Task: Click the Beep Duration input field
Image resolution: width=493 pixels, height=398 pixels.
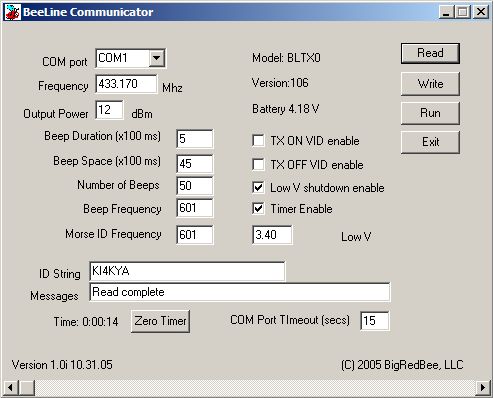Action: coord(195,139)
